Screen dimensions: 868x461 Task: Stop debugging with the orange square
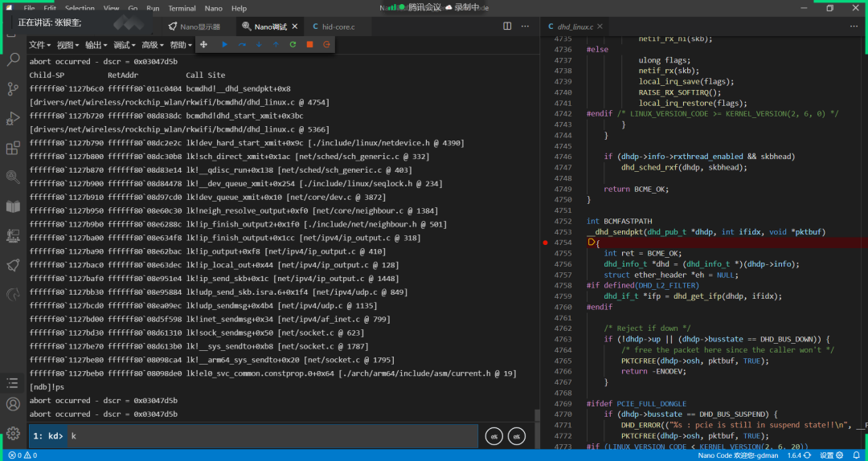(x=309, y=44)
